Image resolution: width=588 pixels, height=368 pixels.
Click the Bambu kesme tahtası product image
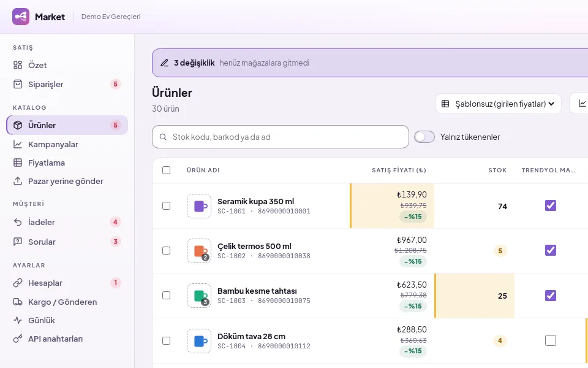[x=198, y=296]
